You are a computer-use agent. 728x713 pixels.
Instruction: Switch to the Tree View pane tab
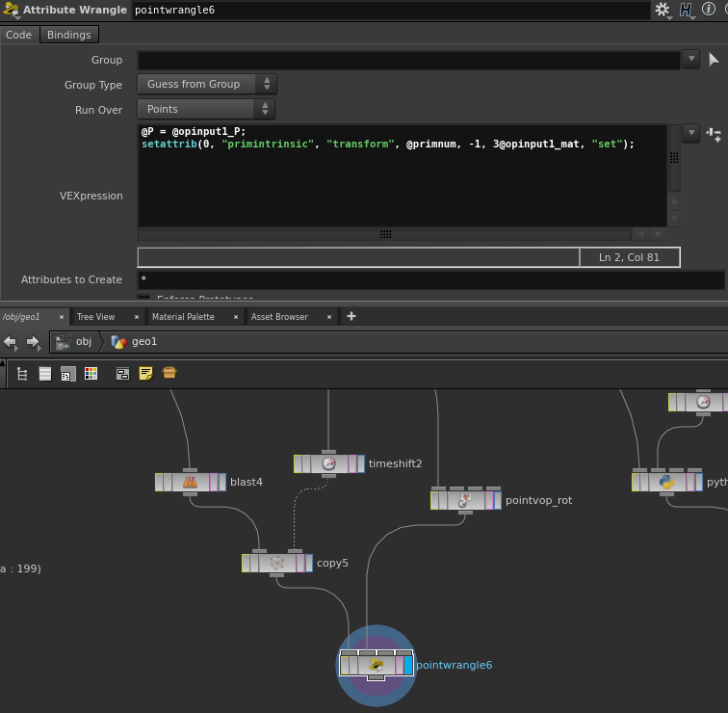(95, 317)
